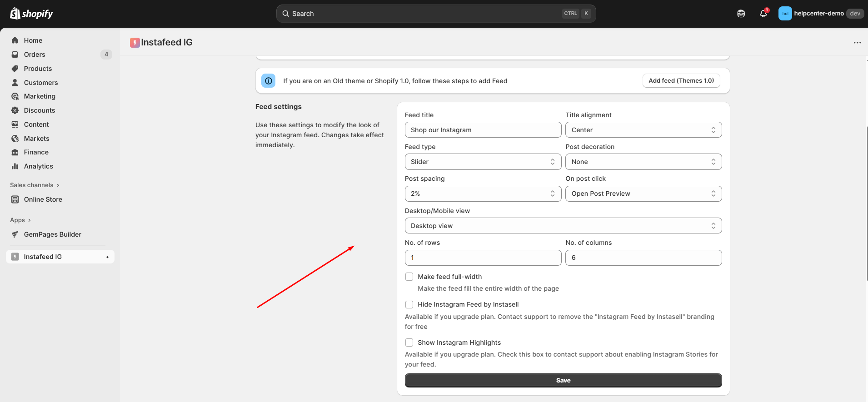Click the Analytics bar chart icon
The height and width of the screenshot is (402, 868).
pos(15,166)
